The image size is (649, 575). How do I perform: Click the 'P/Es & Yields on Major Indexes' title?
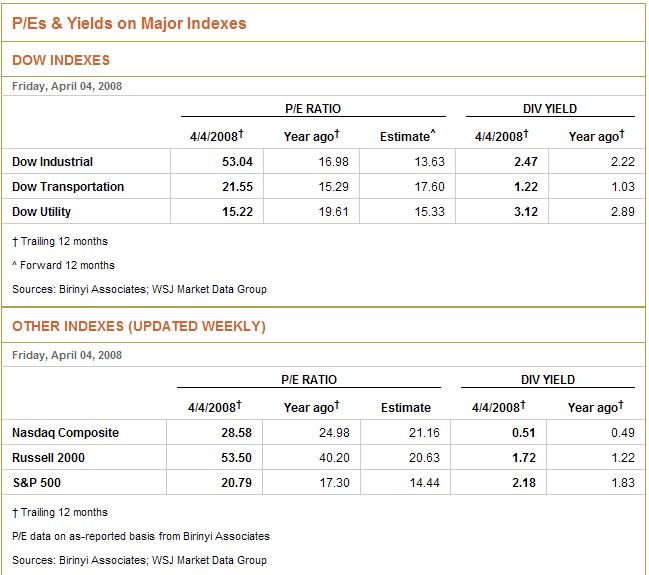coord(129,23)
